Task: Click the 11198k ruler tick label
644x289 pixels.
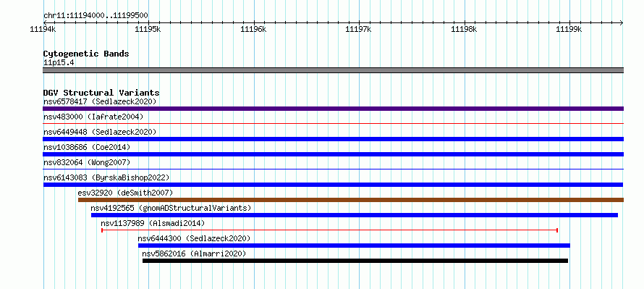Action: (464, 29)
